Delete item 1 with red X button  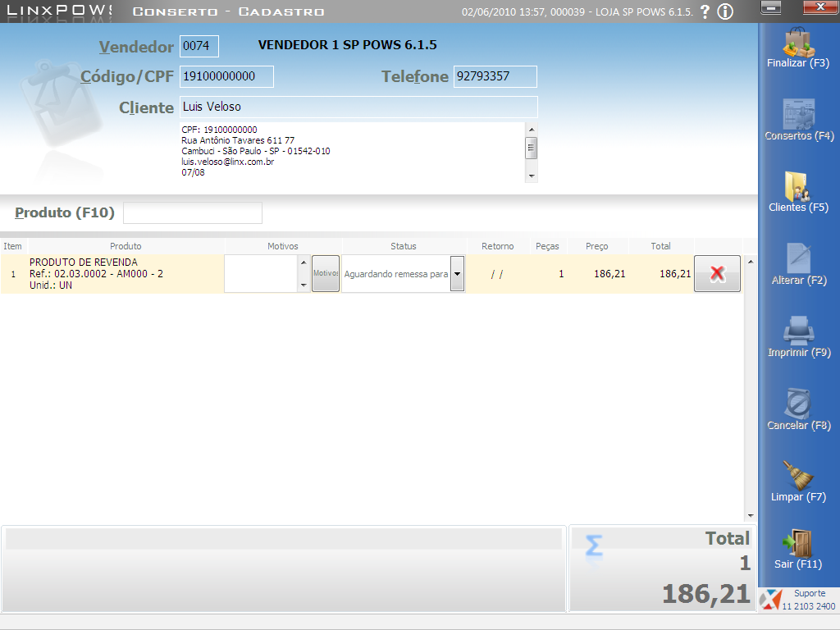(x=717, y=274)
